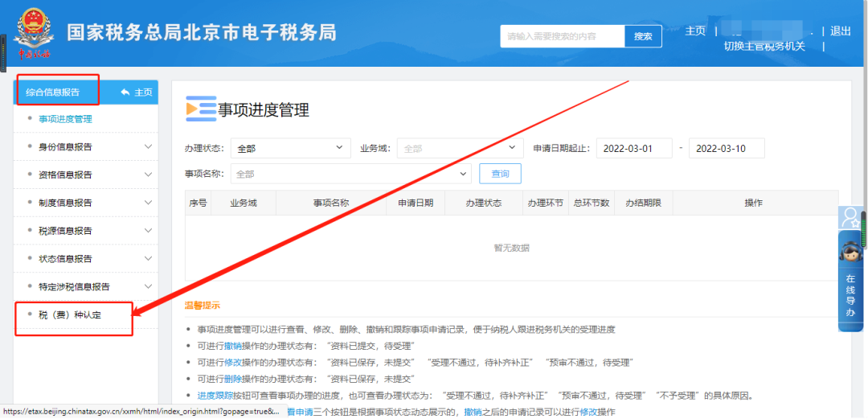Click the 修改 link in the third tip

[x=233, y=363]
